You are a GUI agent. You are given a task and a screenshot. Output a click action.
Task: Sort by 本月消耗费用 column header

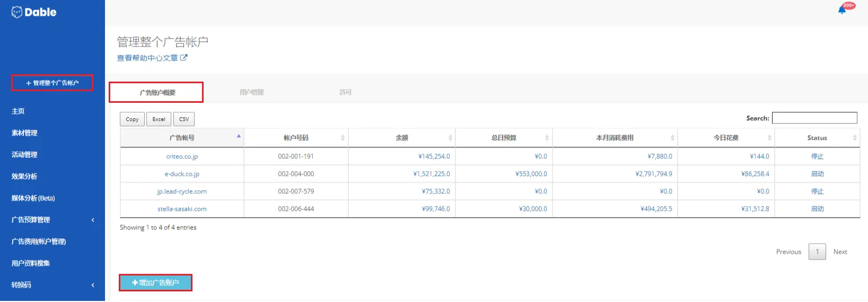tap(615, 138)
